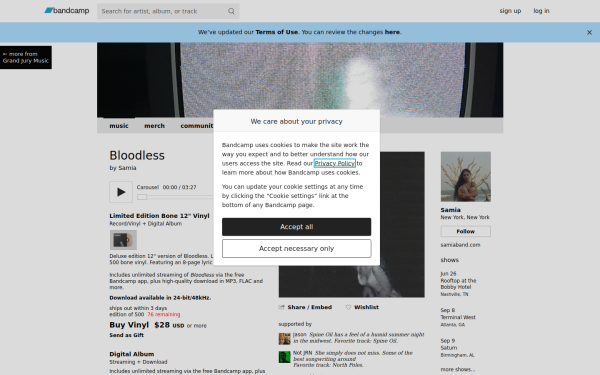
Task: Add album to Wishlist
Action: coord(366,307)
